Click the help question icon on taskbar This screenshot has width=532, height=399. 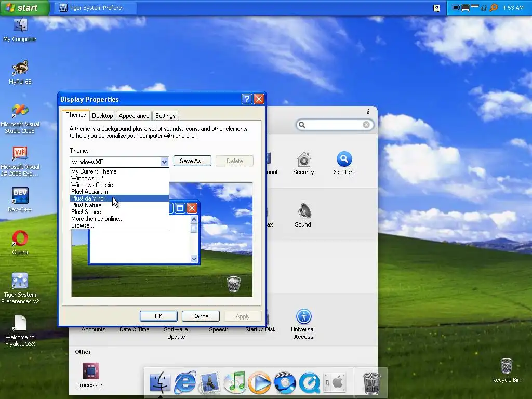436,8
